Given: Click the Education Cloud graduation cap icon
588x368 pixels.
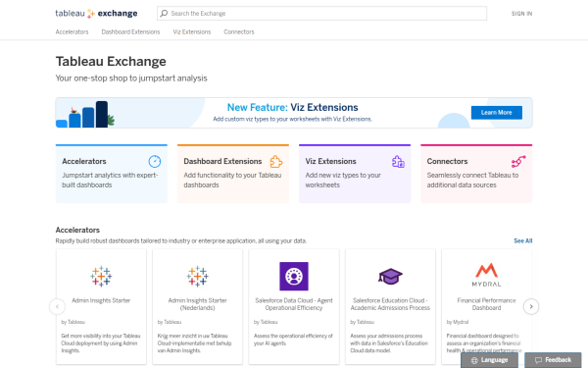Looking at the screenshot, I should pos(390,277).
